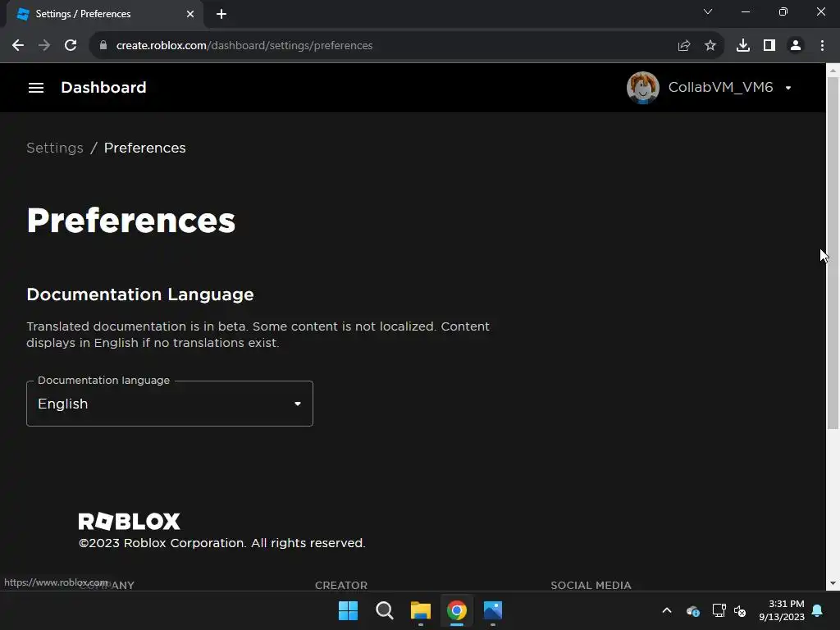
Task: Click the page vertical scrollbar thumb
Action: (833, 252)
